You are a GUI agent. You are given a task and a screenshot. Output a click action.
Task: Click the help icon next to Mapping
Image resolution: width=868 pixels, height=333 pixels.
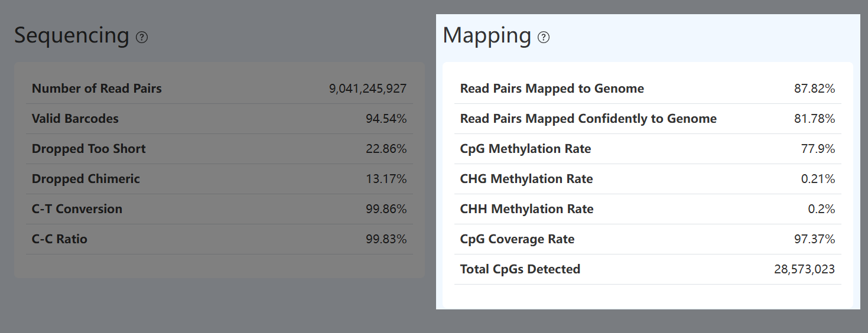(544, 37)
